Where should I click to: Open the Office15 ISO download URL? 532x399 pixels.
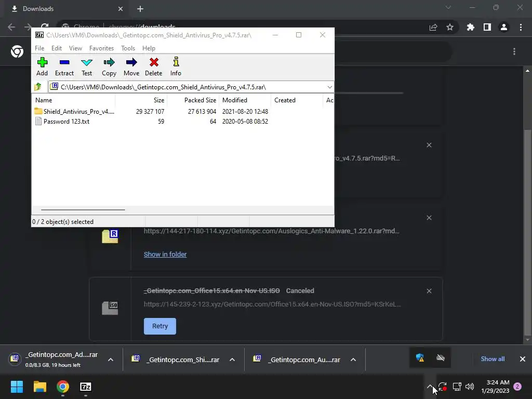pyautogui.click(x=272, y=304)
